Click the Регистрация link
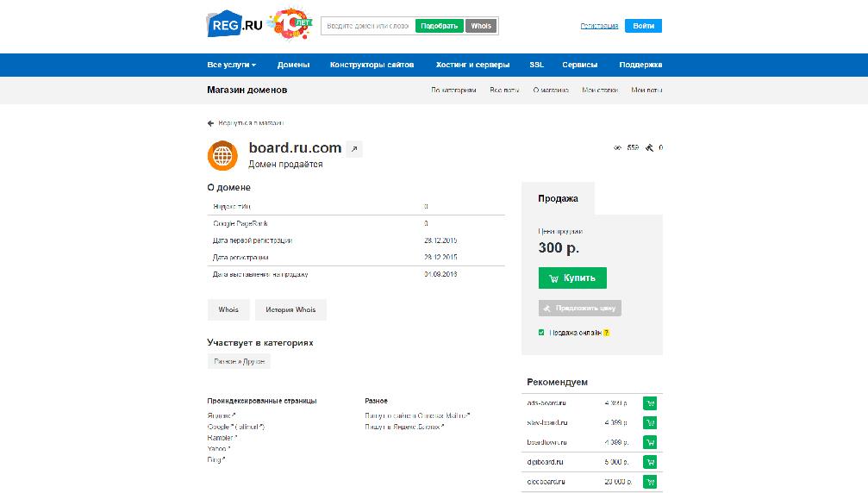This screenshot has width=868, height=493. (x=599, y=26)
